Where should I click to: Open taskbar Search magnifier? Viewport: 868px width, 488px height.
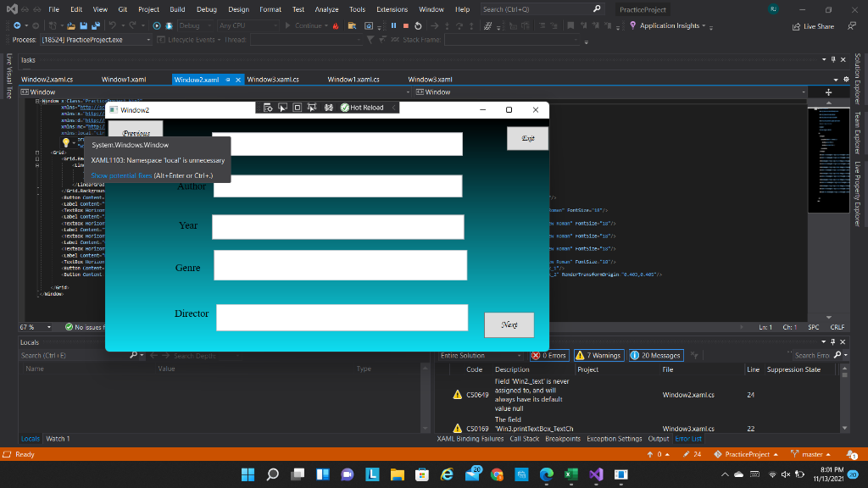click(273, 474)
